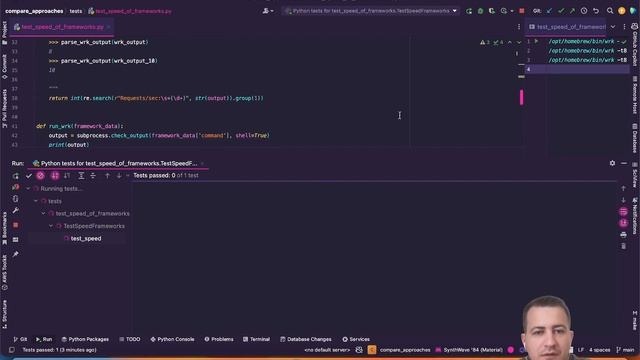Screen dimensions: 640x360
Task: Rerun the tests in Run panel
Action: [16, 176]
